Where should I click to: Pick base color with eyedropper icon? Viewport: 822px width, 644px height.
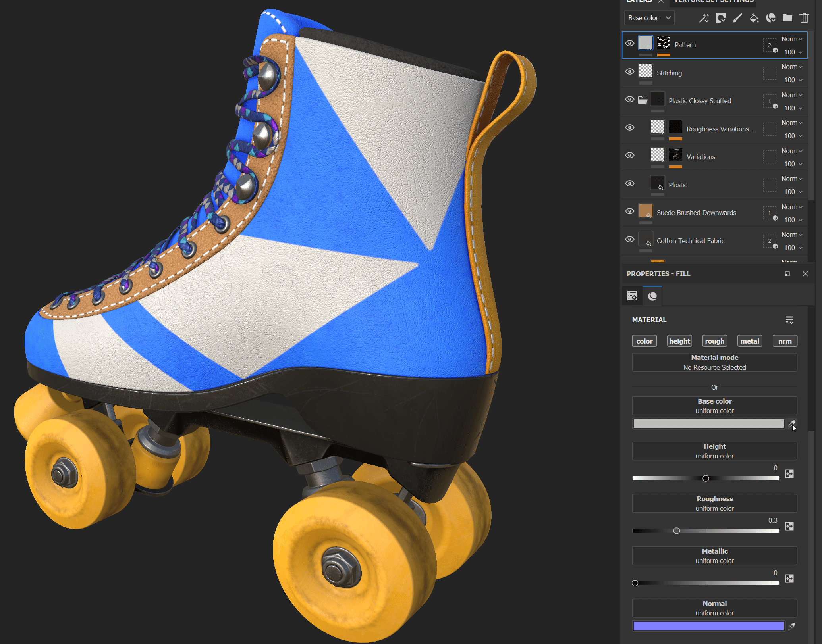(791, 424)
